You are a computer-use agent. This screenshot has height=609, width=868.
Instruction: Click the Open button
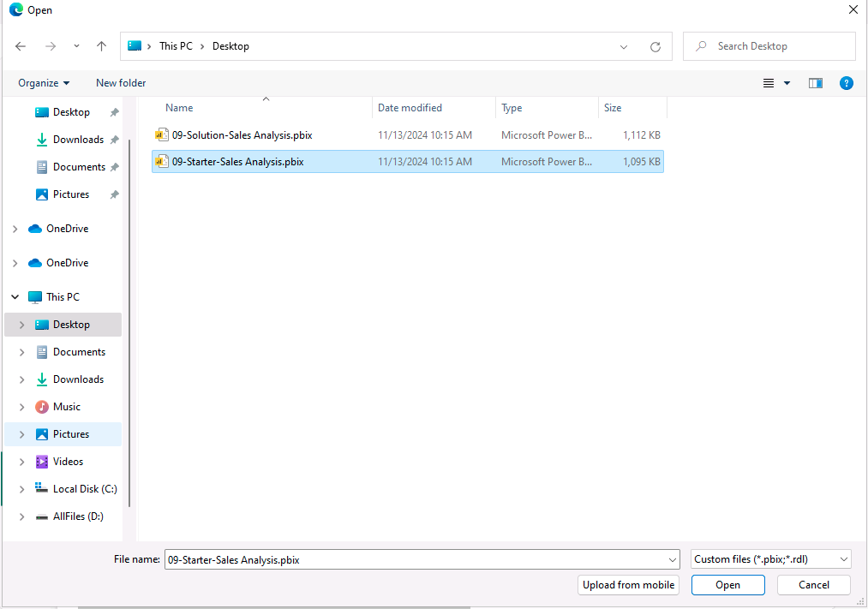point(728,585)
